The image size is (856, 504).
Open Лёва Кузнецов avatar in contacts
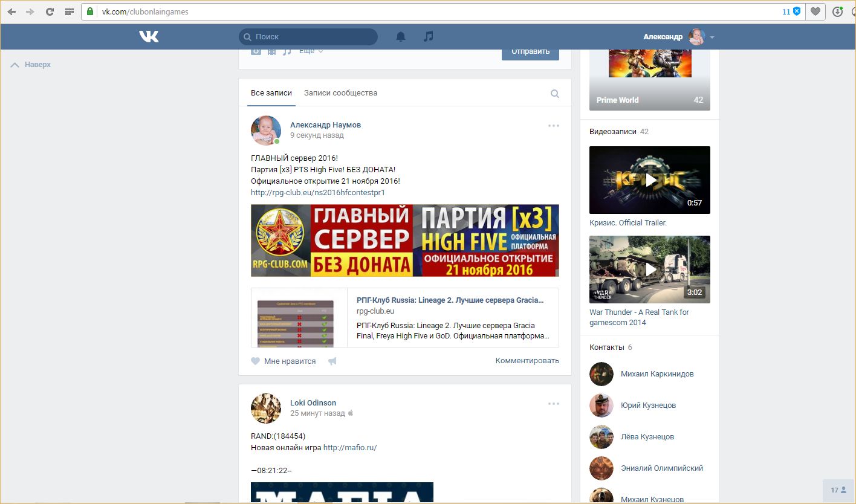click(x=601, y=437)
